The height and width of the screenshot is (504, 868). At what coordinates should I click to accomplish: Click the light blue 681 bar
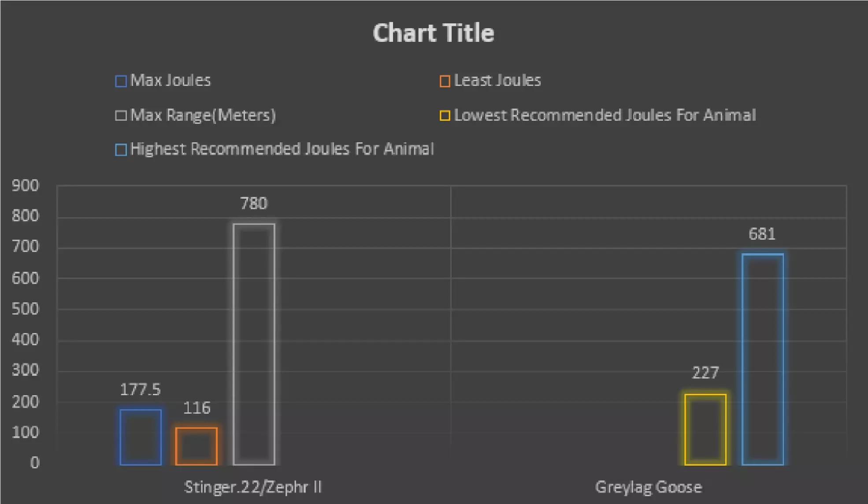click(763, 359)
